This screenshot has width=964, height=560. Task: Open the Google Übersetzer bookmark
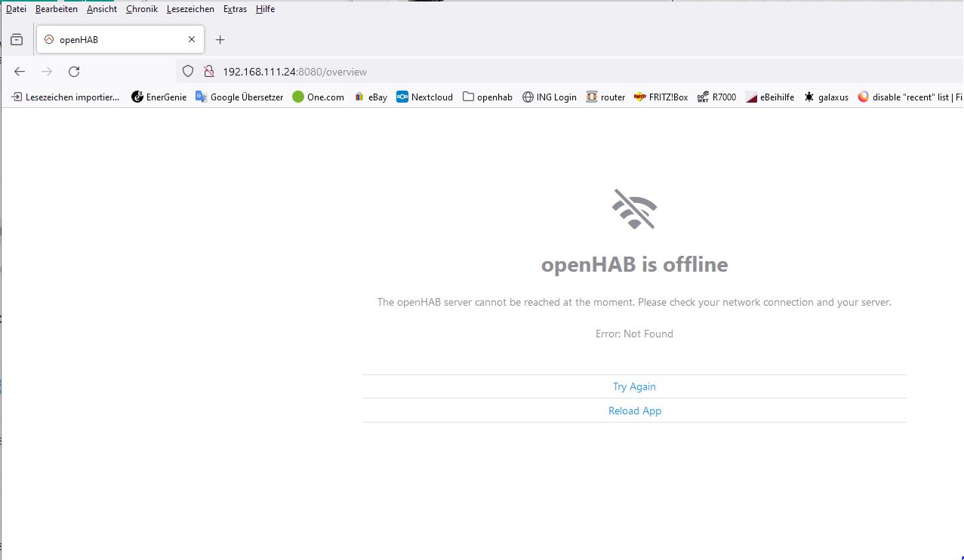click(x=239, y=97)
